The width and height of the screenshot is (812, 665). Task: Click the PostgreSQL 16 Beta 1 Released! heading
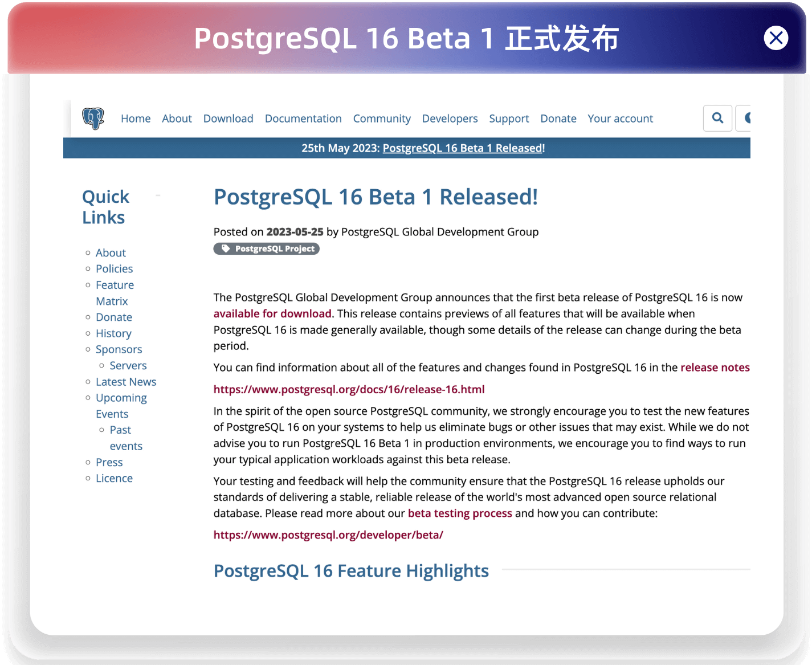[376, 197]
